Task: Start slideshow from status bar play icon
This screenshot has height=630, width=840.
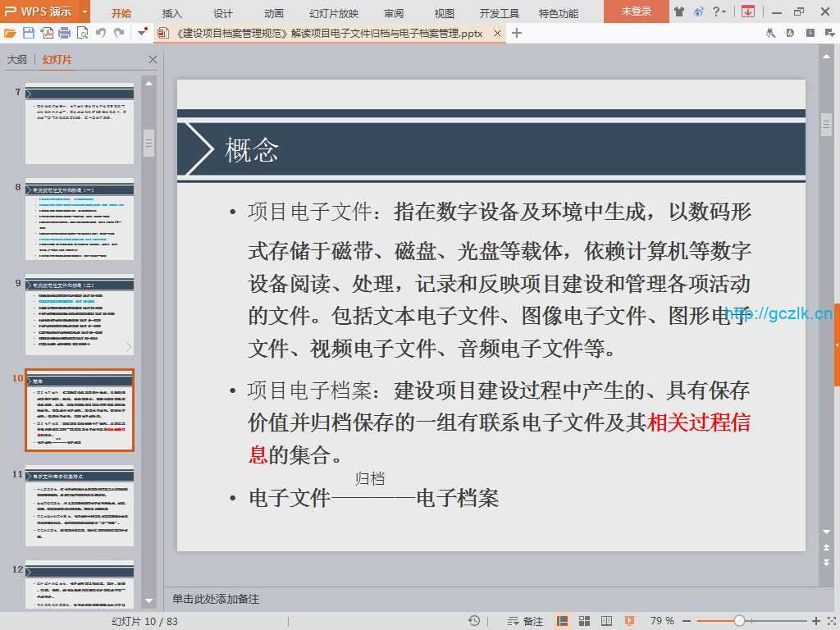Action: 629,621
